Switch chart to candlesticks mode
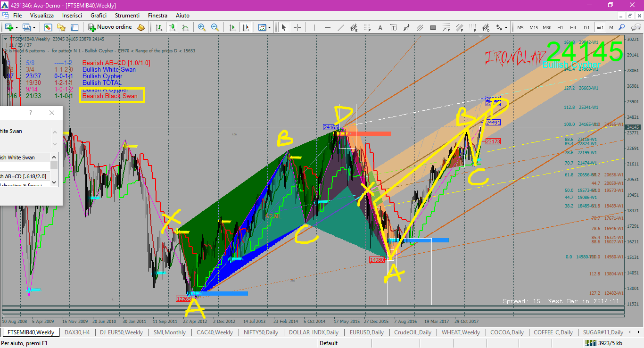The height and width of the screenshot is (348, 644). 172,27
